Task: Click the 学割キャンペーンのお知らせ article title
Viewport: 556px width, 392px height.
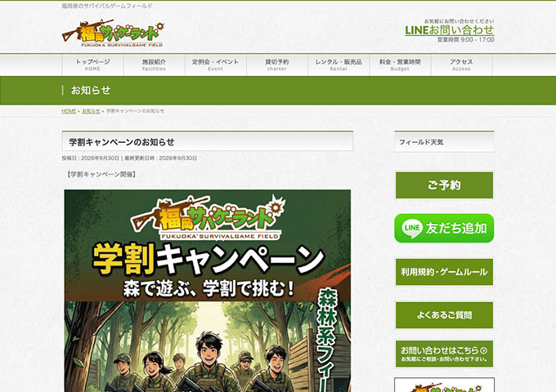Action: (x=122, y=142)
